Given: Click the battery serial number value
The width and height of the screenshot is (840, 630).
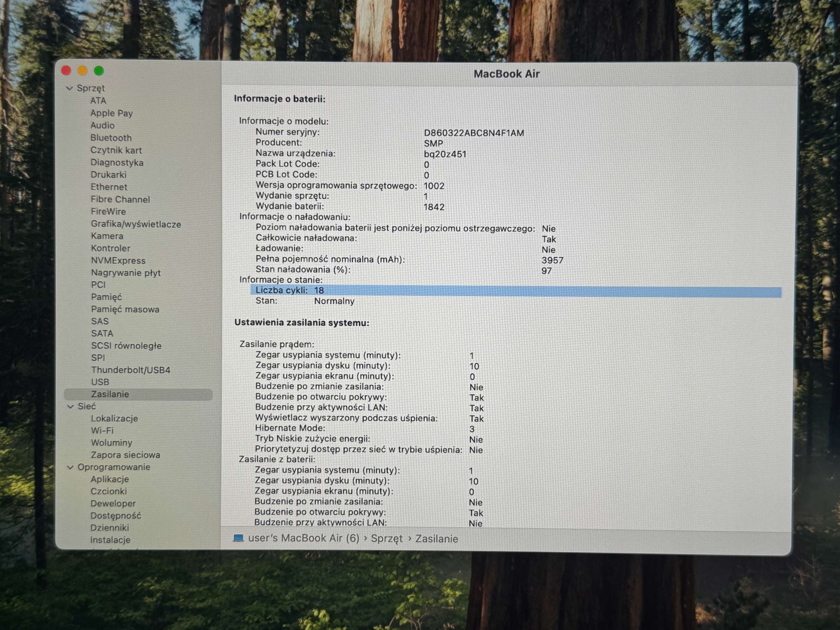Looking at the screenshot, I should [x=474, y=133].
